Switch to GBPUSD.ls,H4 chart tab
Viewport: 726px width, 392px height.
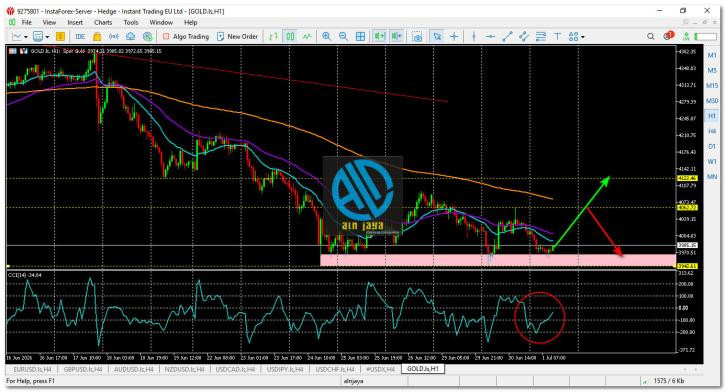tap(82, 369)
